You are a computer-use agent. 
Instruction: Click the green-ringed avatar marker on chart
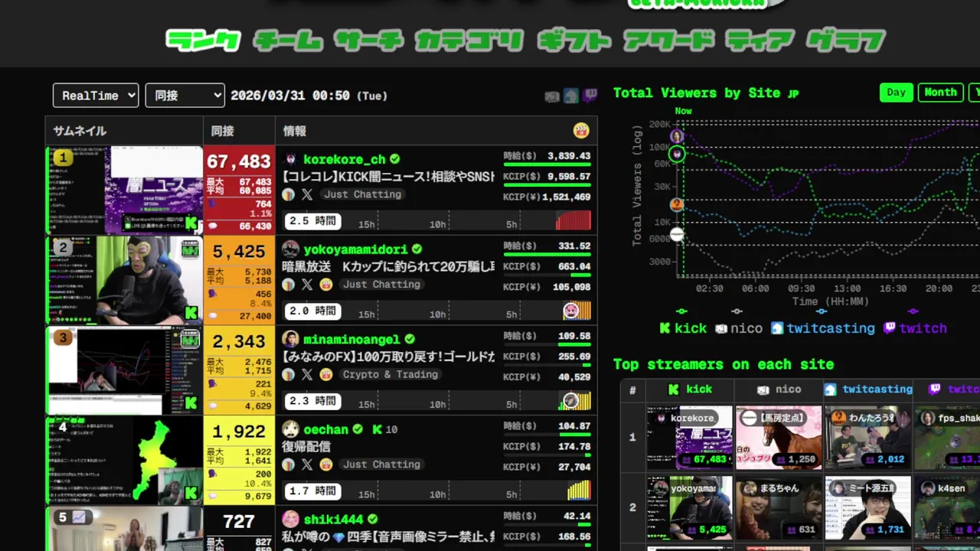coord(677,155)
